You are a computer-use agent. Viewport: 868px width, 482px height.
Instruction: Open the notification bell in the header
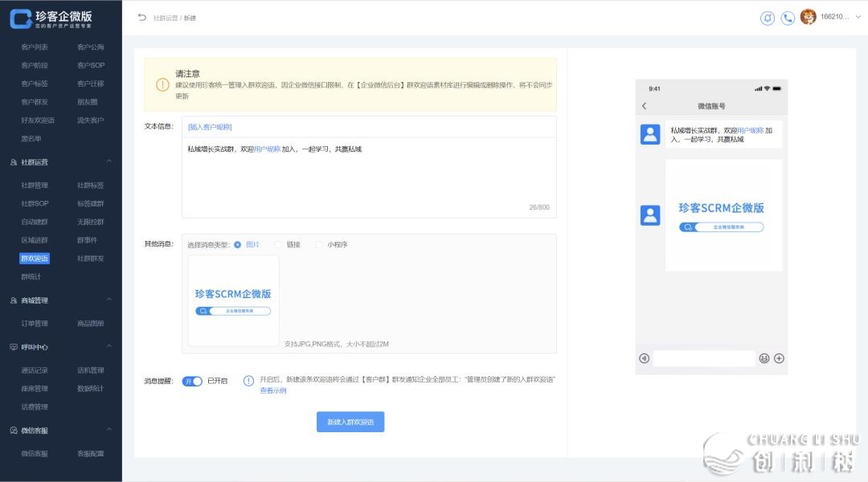point(767,18)
